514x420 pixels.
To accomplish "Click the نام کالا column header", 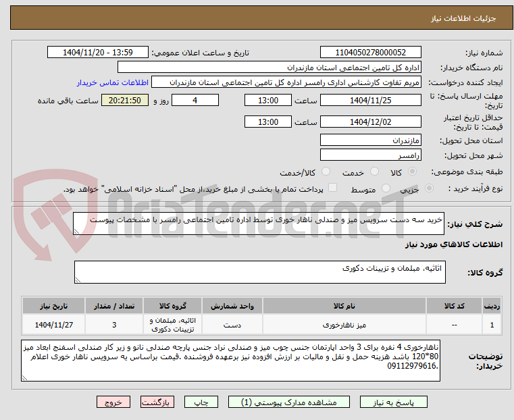I will coord(344,306).
